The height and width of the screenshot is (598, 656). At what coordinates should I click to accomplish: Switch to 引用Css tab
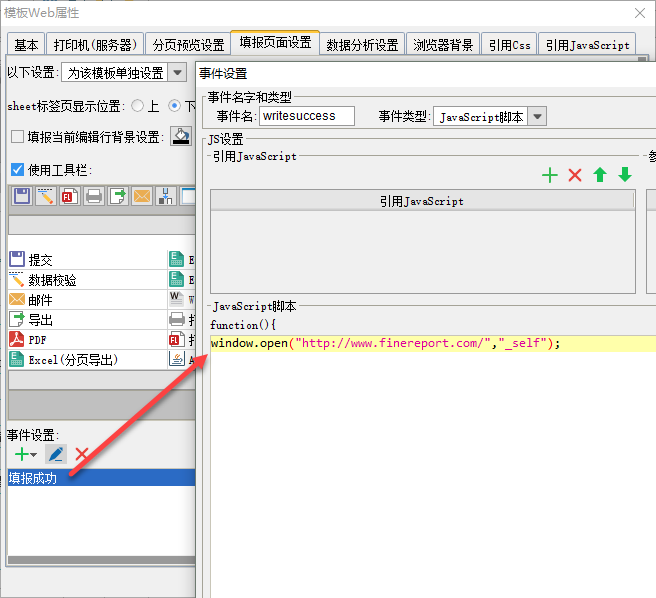tap(510, 45)
